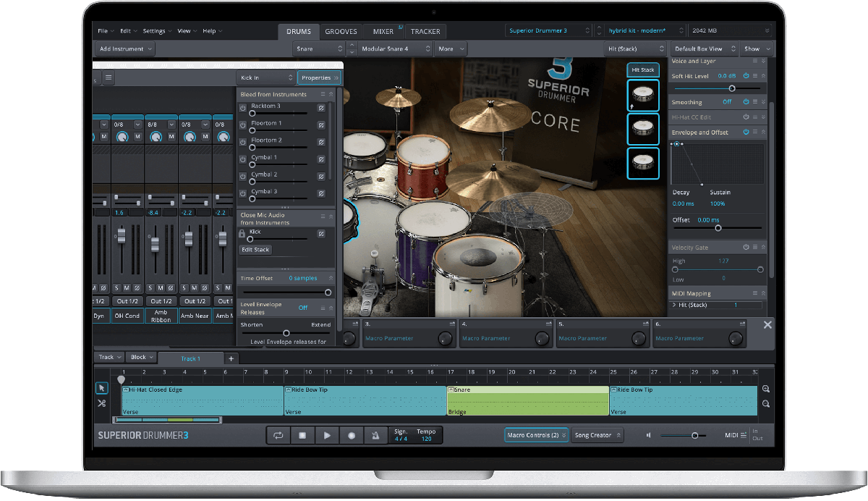Screen dimensions: 868x501
Task: Toggle power for Racktom 3 bleed
Action: 243,108
